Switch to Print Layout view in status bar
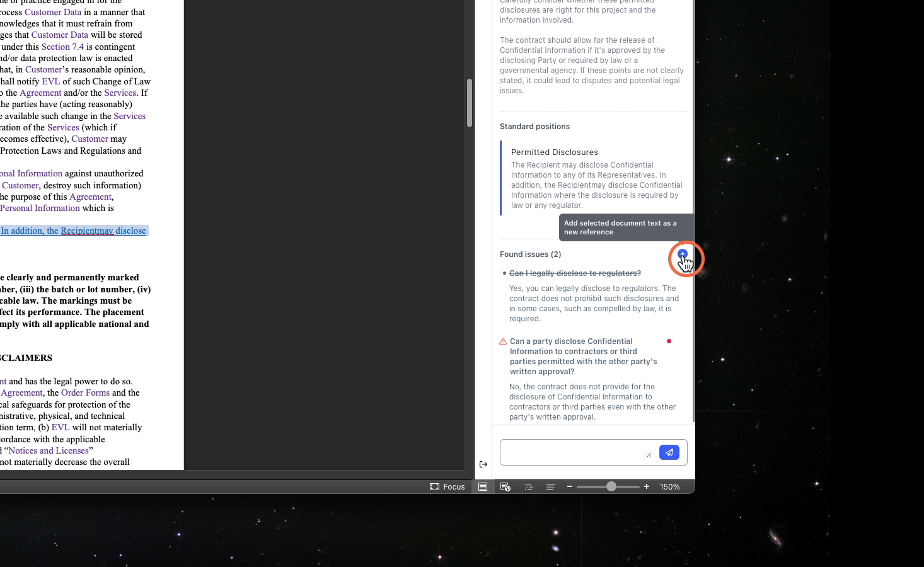 click(483, 486)
